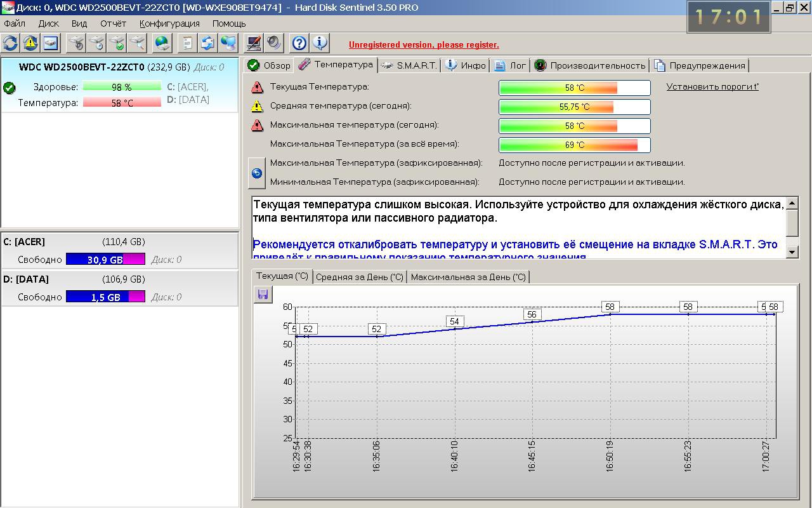Click the Текущая Температура 58 °C bar
Screen dimensions: 812x508
pos(575,88)
